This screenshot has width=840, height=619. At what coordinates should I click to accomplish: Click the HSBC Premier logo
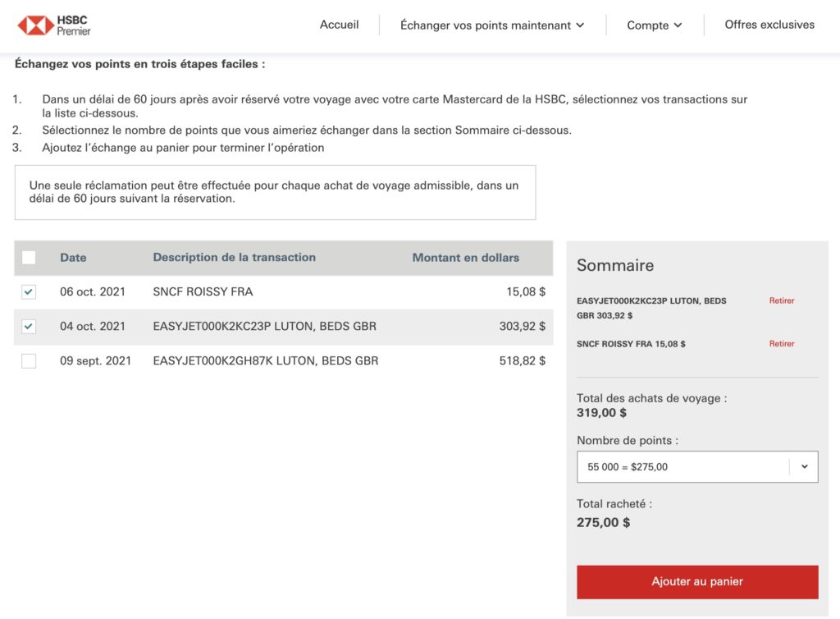pos(54,25)
